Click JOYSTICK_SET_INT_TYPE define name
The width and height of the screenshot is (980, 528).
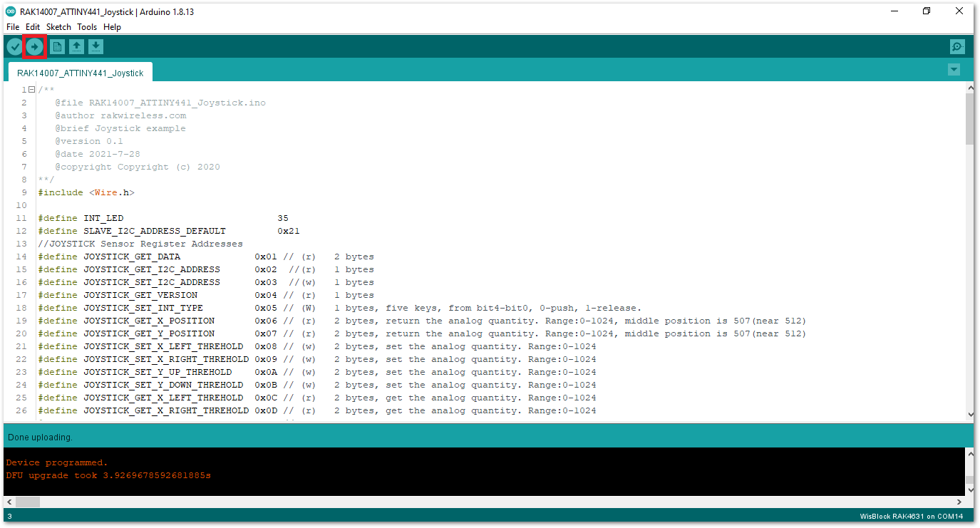[x=143, y=308]
